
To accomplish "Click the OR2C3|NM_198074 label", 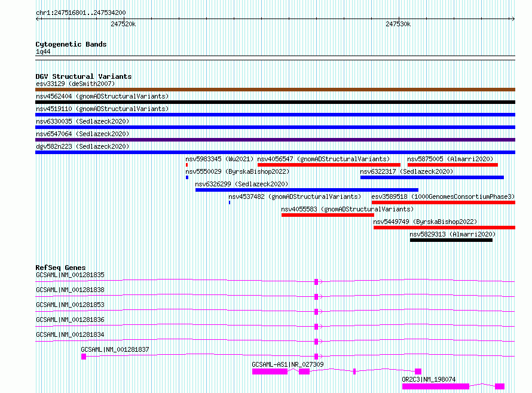I will tap(429, 379).
